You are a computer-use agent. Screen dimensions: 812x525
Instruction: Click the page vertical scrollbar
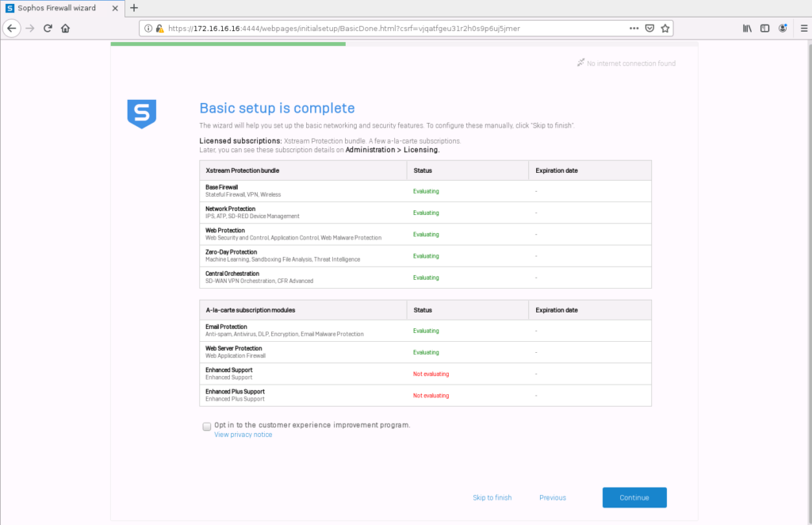808,282
